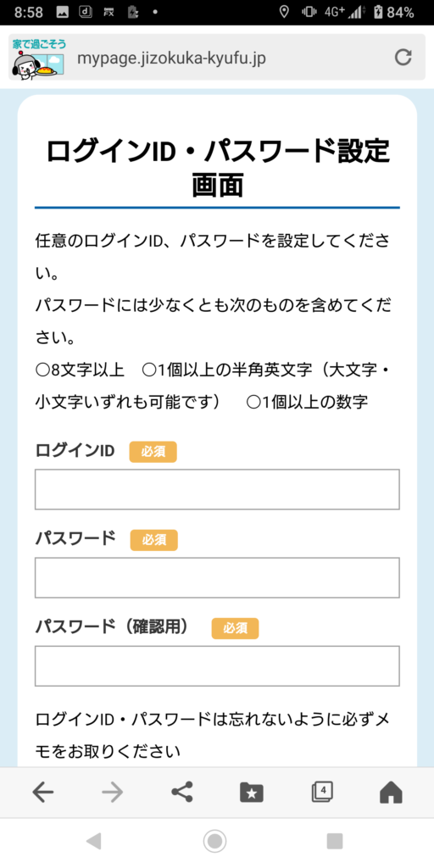Screen dimensions: 434x868
Task: Open the location icon in status bar
Action: click(x=285, y=12)
